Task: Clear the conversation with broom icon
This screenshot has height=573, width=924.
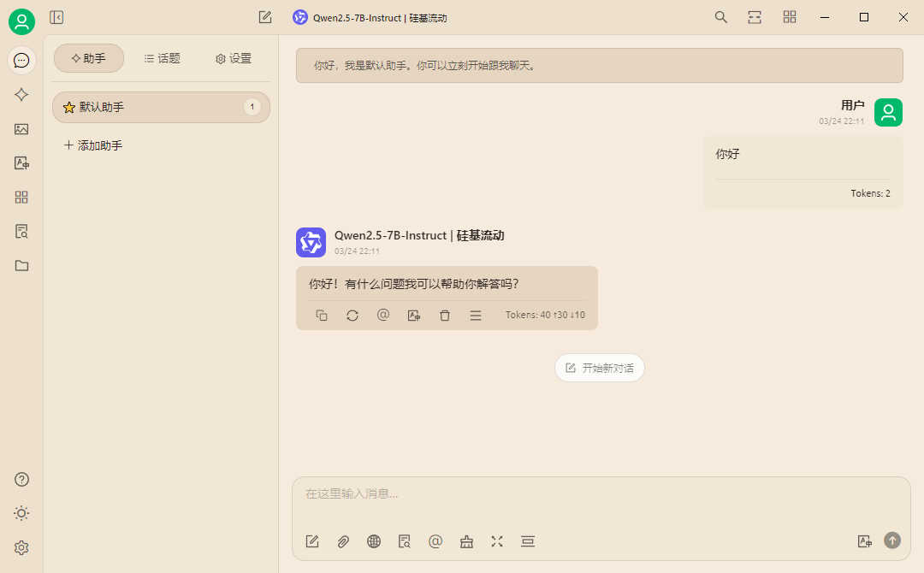Action: click(466, 541)
